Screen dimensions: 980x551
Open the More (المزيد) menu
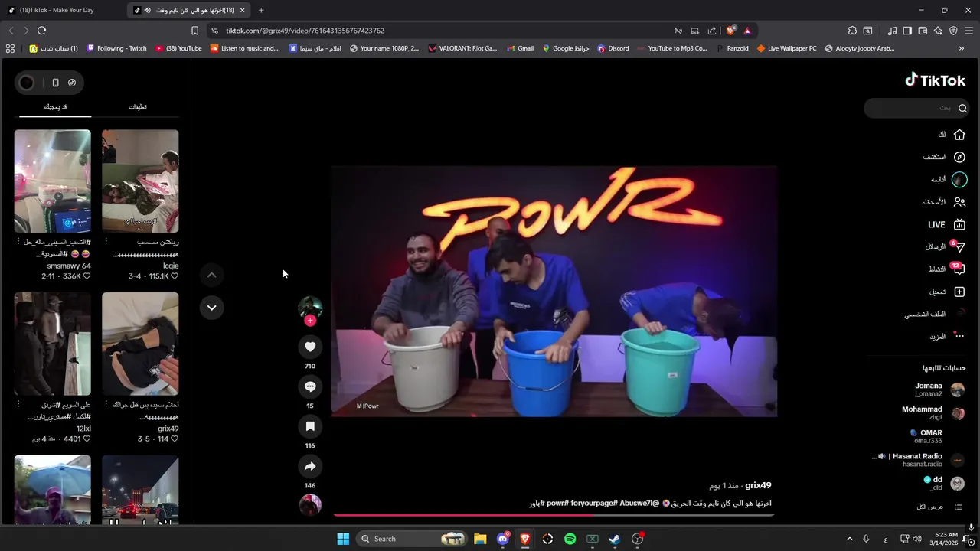947,336
